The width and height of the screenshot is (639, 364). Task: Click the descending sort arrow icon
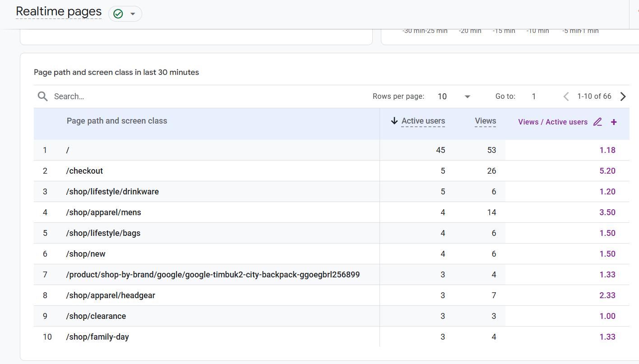(x=394, y=121)
